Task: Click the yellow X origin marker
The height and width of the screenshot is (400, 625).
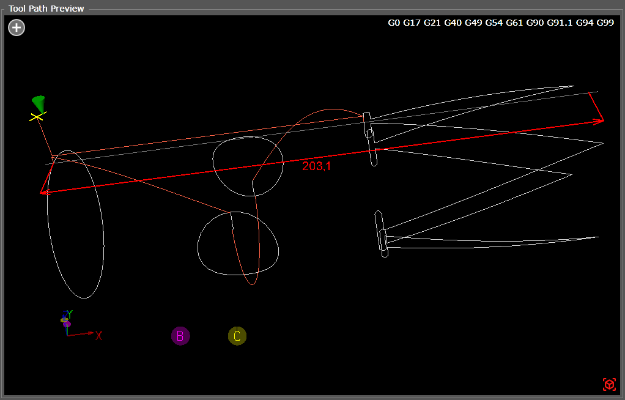Action: 37,117
